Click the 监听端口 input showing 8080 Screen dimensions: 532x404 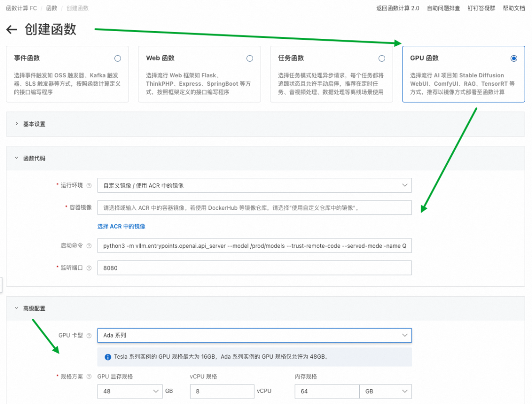[x=254, y=268]
